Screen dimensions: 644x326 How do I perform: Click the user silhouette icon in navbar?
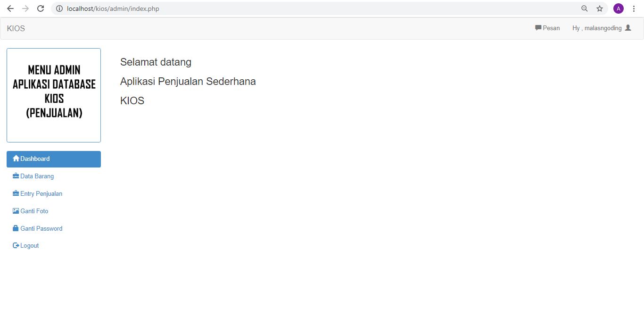(628, 28)
